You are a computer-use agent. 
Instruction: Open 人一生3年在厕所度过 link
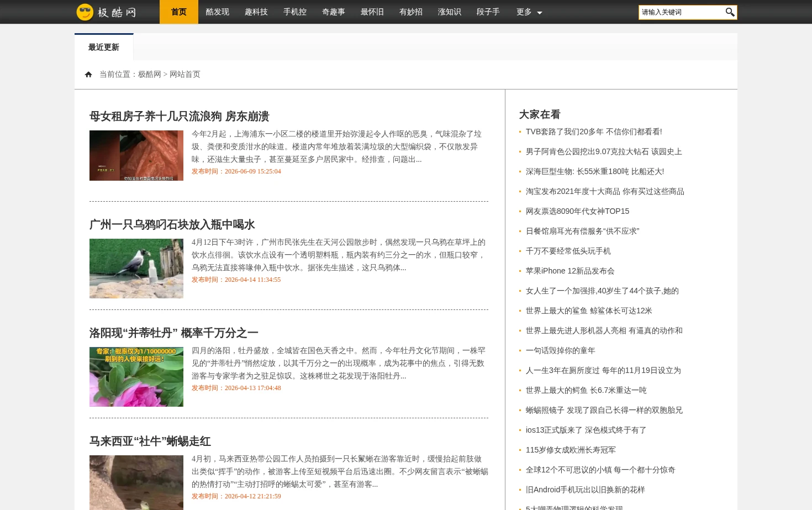coord(603,370)
